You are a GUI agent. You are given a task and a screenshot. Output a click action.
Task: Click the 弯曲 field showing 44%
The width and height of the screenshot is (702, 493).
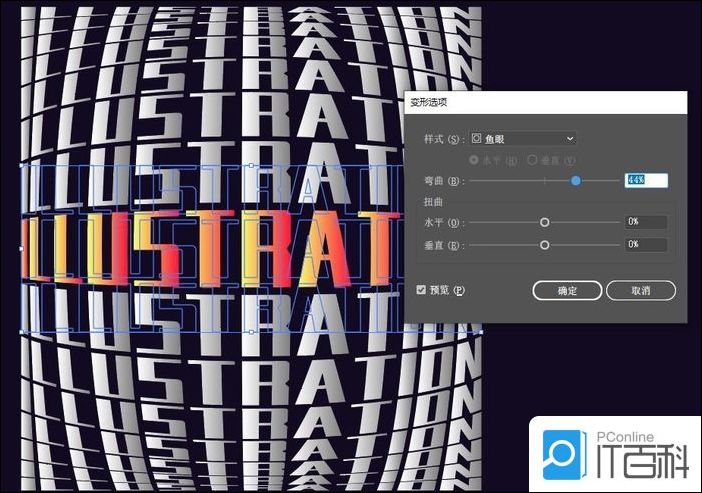pos(645,181)
